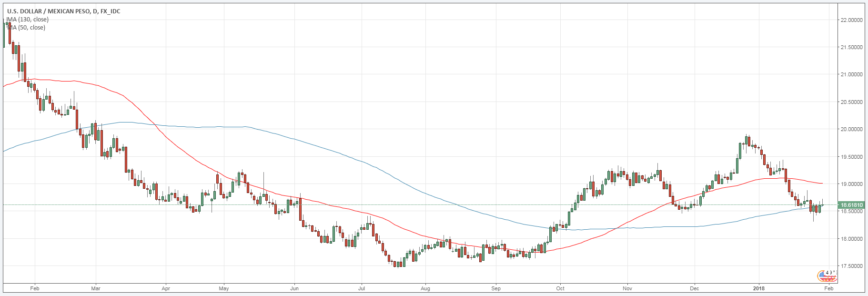
Task: Click the May label on time axis
Action: click(224, 288)
